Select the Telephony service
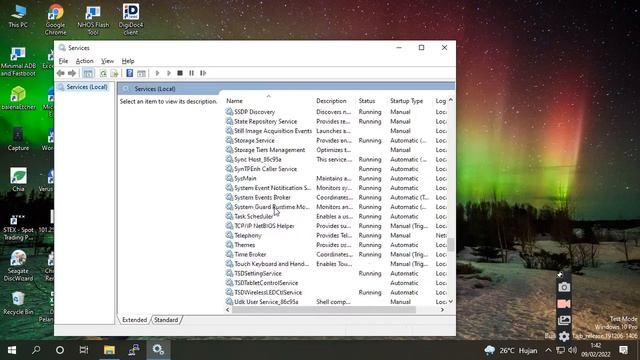This screenshot has width=640, height=360. 336,236
